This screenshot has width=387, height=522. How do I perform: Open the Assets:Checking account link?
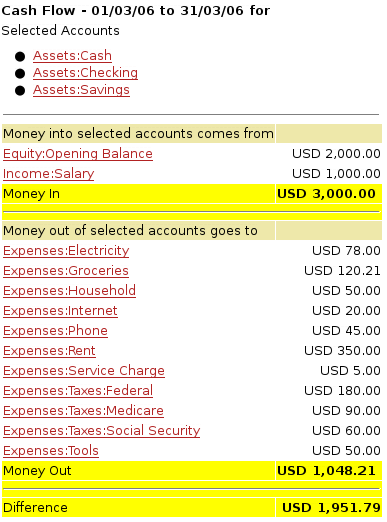85,73
